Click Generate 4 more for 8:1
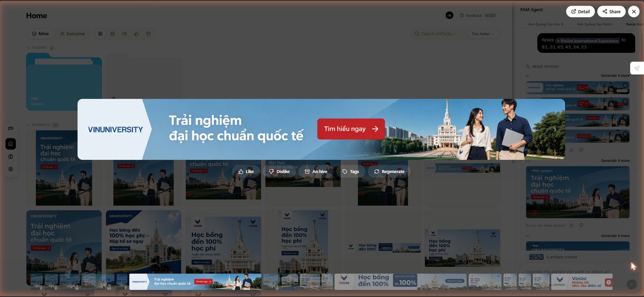 pyautogui.click(x=615, y=75)
